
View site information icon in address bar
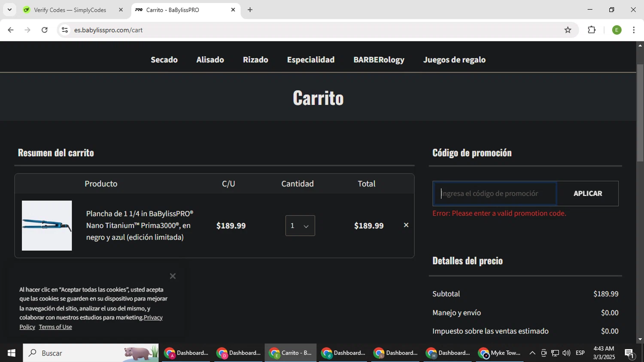coord(65,30)
